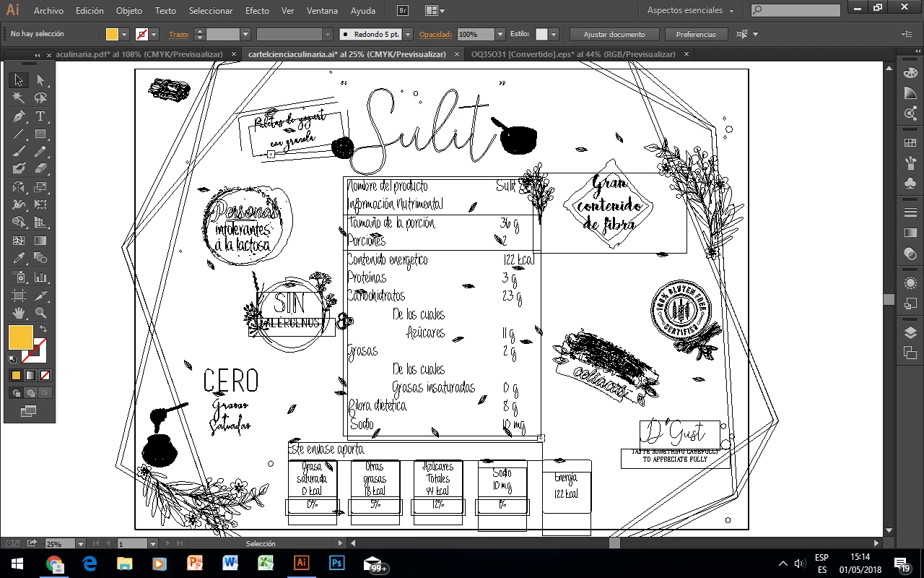924x578 pixels.
Task: Select the Selection arrow tool
Action: [19, 80]
